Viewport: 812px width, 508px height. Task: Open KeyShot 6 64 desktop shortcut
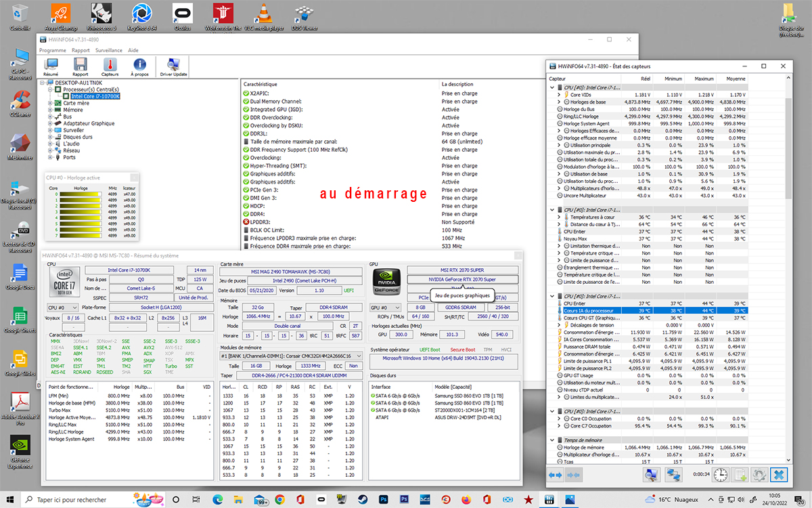142,16
